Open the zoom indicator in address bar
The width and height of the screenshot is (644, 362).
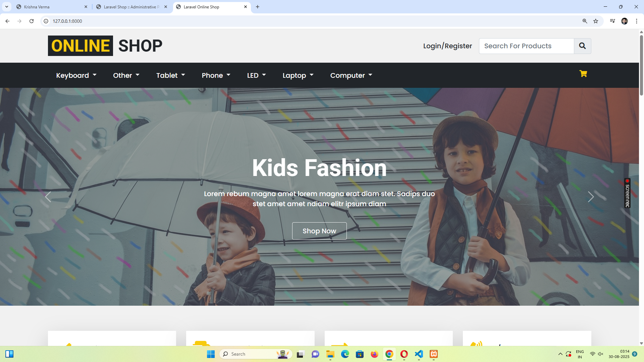(585, 21)
